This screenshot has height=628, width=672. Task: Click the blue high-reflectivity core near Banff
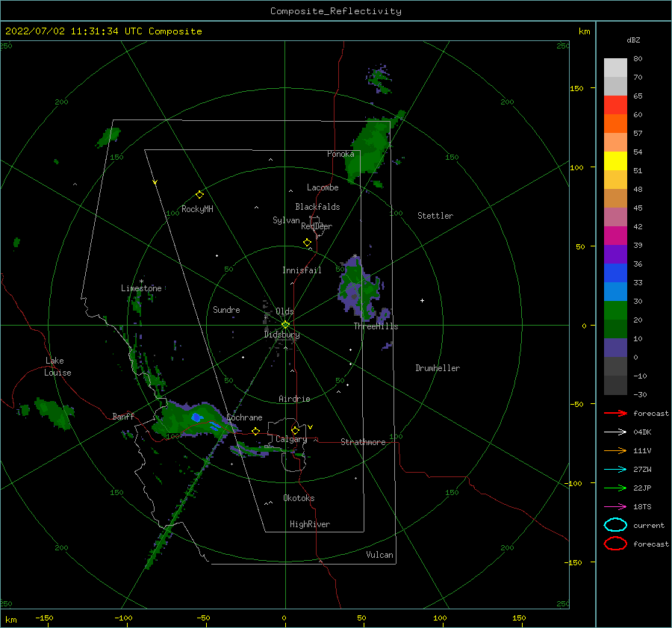tap(196, 417)
